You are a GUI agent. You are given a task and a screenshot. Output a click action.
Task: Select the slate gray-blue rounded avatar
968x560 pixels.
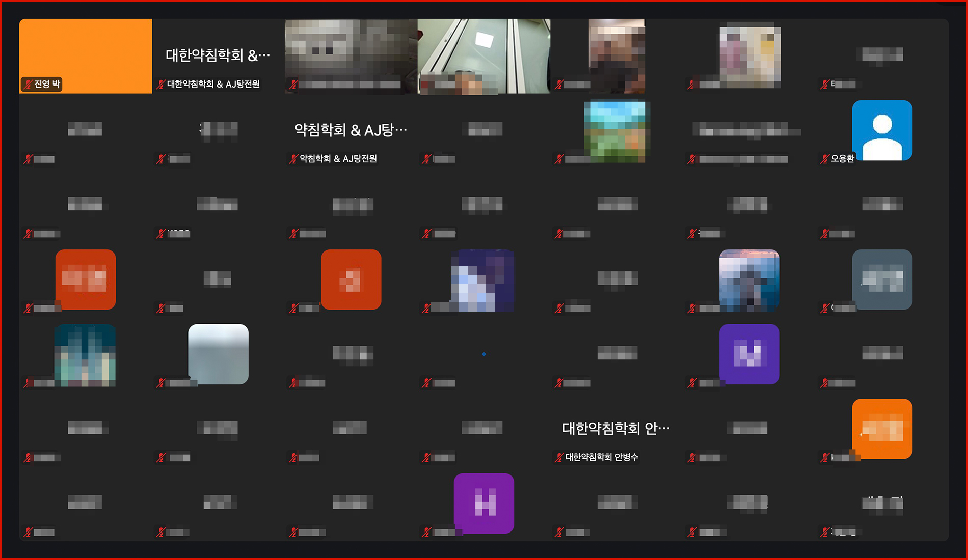pyautogui.click(x=882, y=279)
